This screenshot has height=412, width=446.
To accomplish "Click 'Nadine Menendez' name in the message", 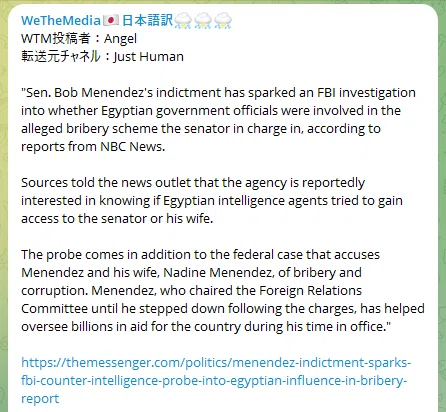I will pyautogui.click(x=217, y=273).
